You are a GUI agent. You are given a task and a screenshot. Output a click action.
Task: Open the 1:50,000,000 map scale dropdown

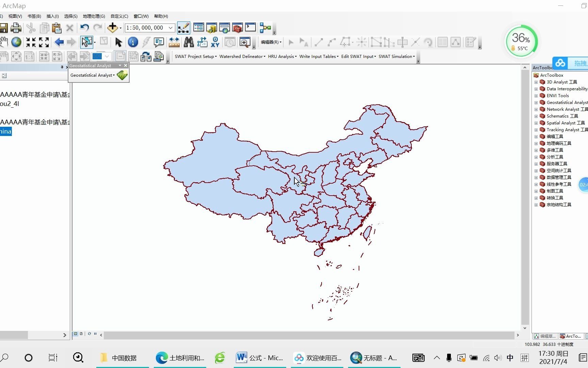pos(170,28)
